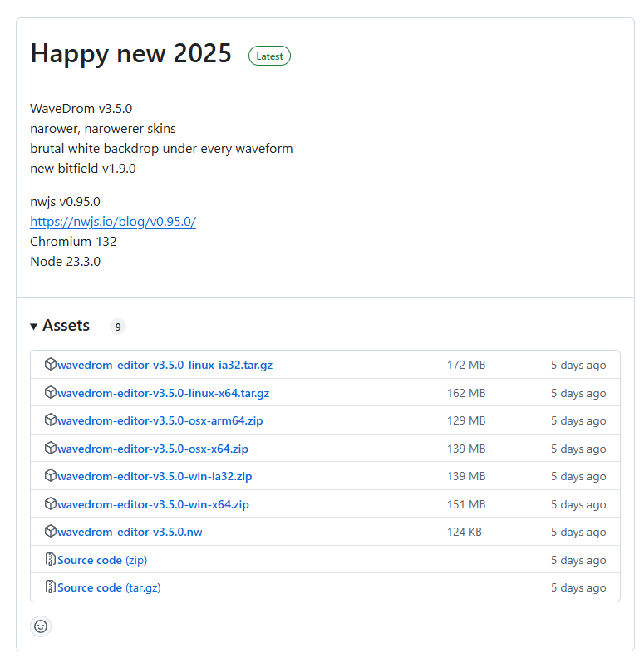Viewport: 644px width, 658px height.
Task: Click the zip file icon beside Source code (tar.gz)
Action: (x=51, y=587)
